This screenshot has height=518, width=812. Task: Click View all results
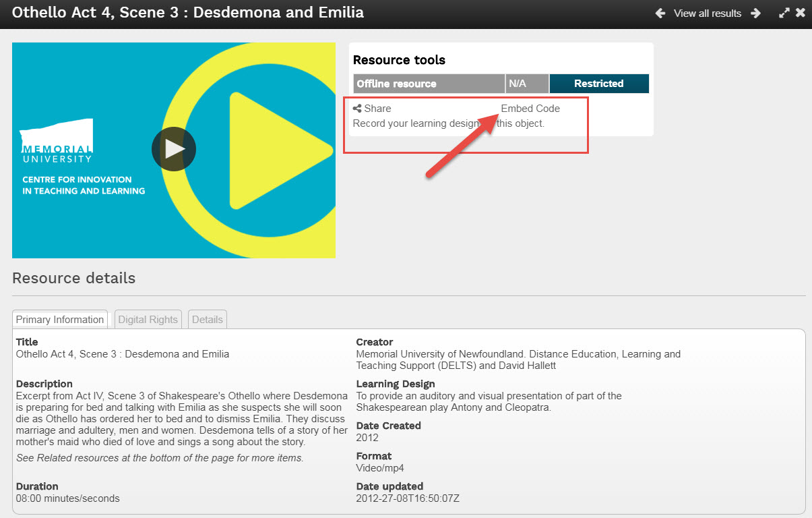coord(707,13)
